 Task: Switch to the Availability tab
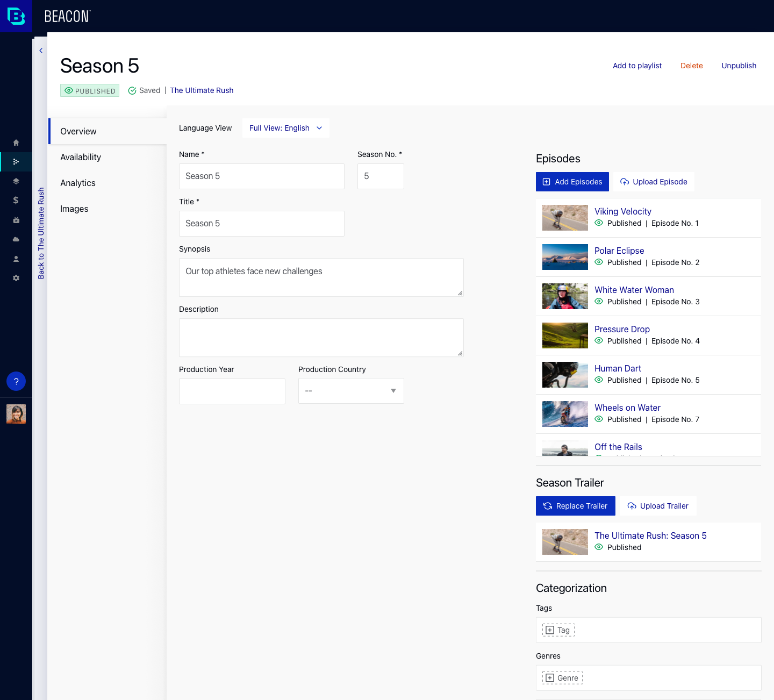tap(81, 157)
